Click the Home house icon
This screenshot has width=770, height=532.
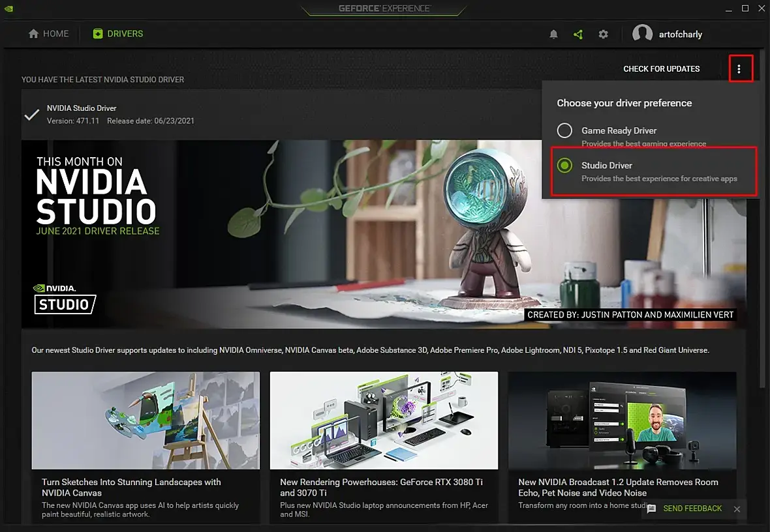[33, 34]
